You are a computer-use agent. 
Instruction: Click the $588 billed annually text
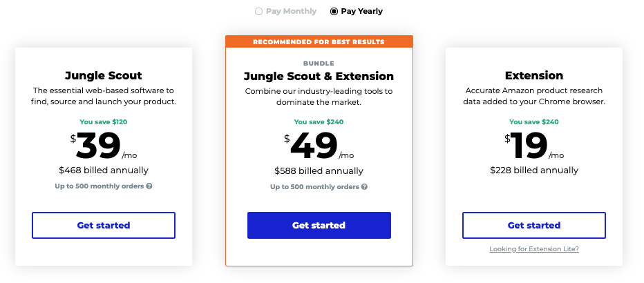point(319,171)
